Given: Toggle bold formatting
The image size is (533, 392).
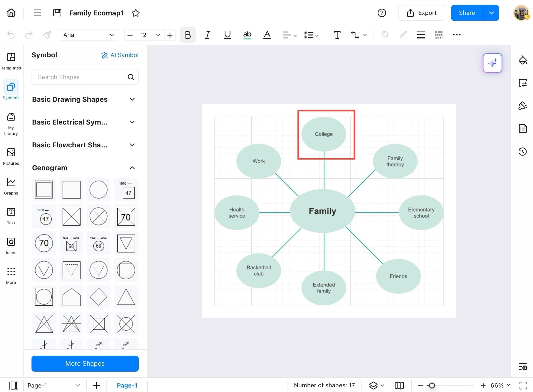Looking at the screenshot, I should (188, 35).
